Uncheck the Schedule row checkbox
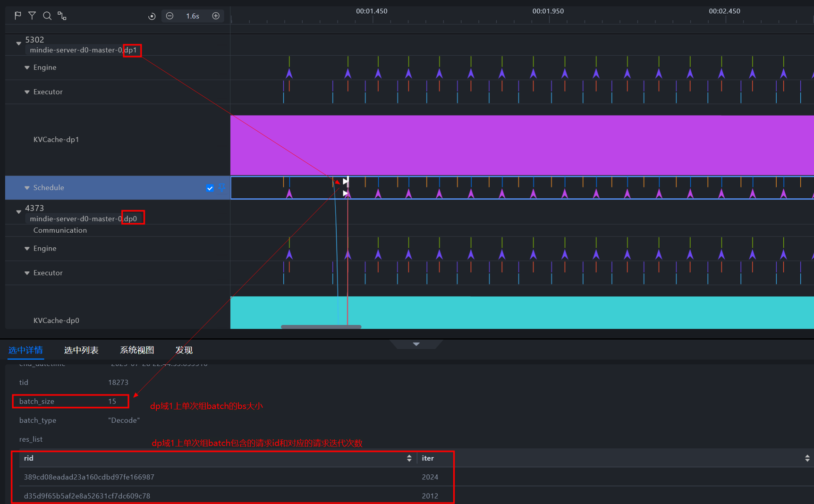Screen dimensions: 814x504 coord(210,188)
